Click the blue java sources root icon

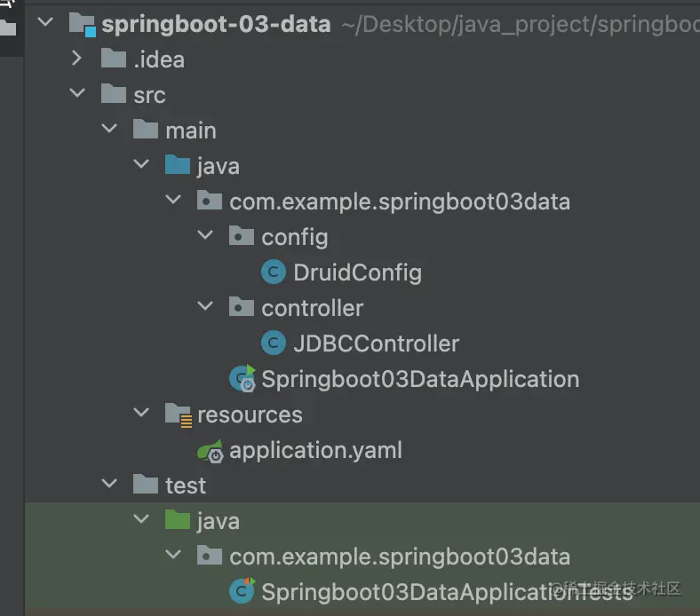pos(178,164)
